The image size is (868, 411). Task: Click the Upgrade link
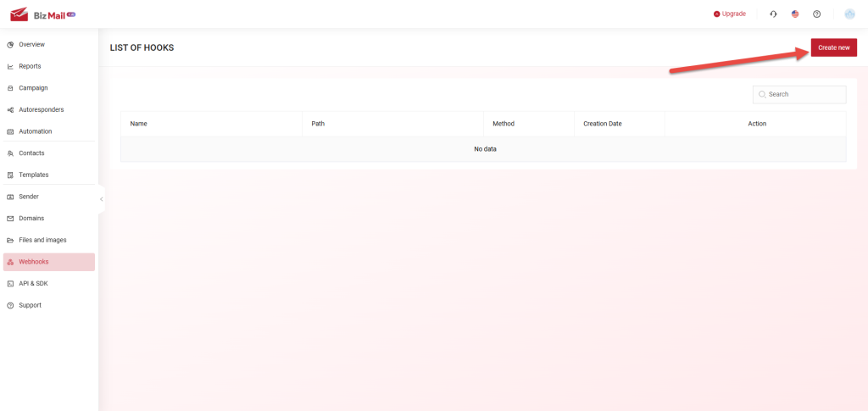(x=730, y=14)
